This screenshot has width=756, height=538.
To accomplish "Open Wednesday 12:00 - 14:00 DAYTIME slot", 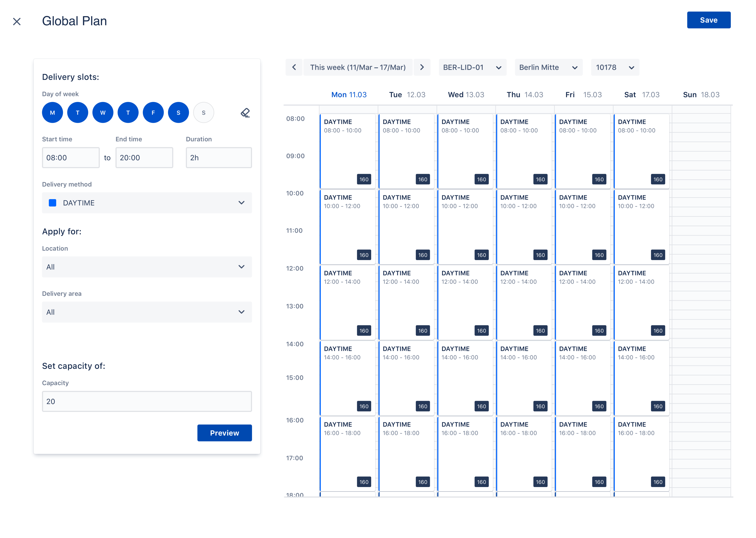I will tap(465, 303).
